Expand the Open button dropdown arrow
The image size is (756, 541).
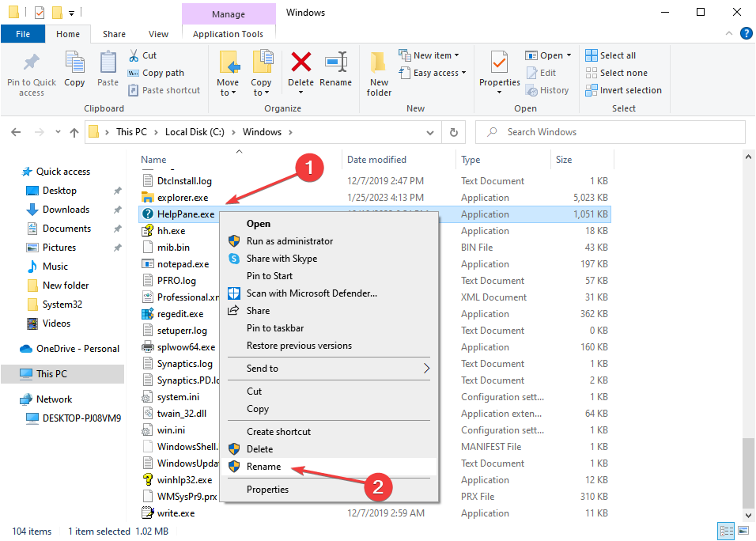[x=569, y=55]
